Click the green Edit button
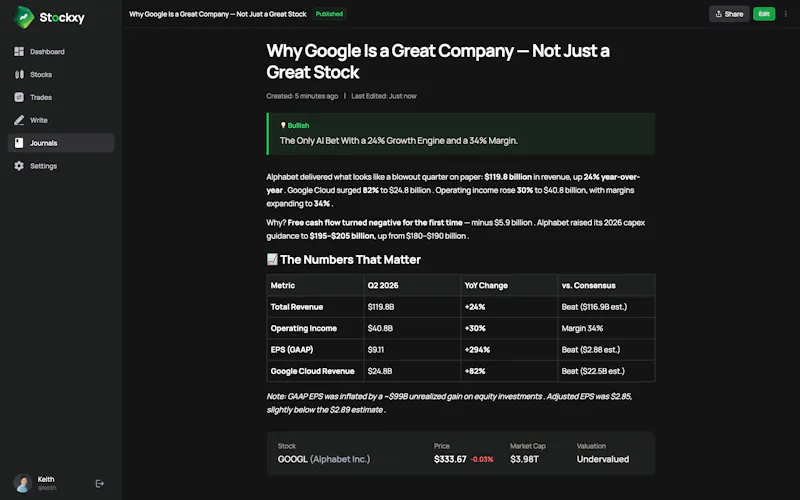This screenshot has width=800, height=500. (764, 14)
